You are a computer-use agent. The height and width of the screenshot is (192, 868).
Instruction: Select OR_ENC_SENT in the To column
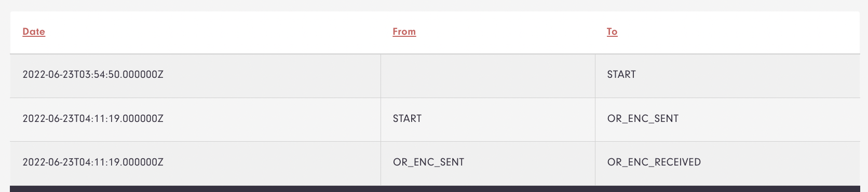pyautogui.click(x=643, y=119)
